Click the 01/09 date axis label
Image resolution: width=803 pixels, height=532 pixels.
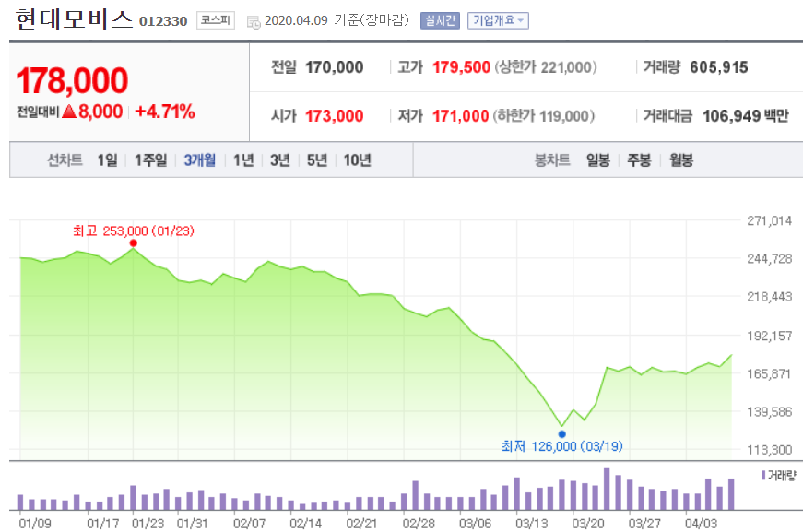click(x=35, y=524)
